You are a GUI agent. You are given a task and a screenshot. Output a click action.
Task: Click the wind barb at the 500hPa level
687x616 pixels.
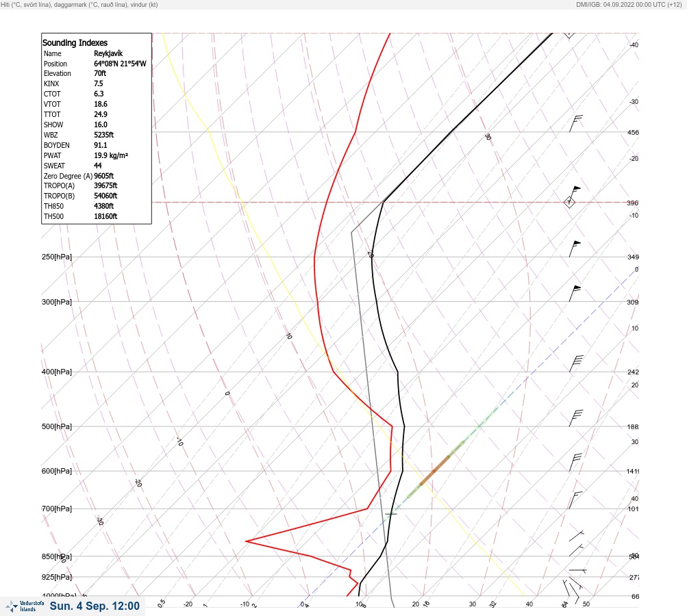[576, 418]
